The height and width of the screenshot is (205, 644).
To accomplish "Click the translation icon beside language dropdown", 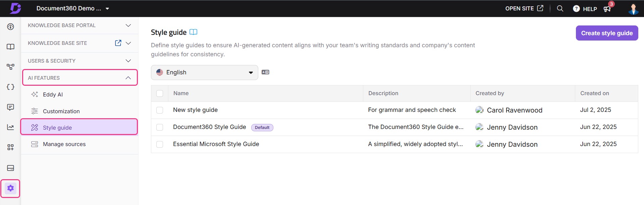I will coord(265,72).
